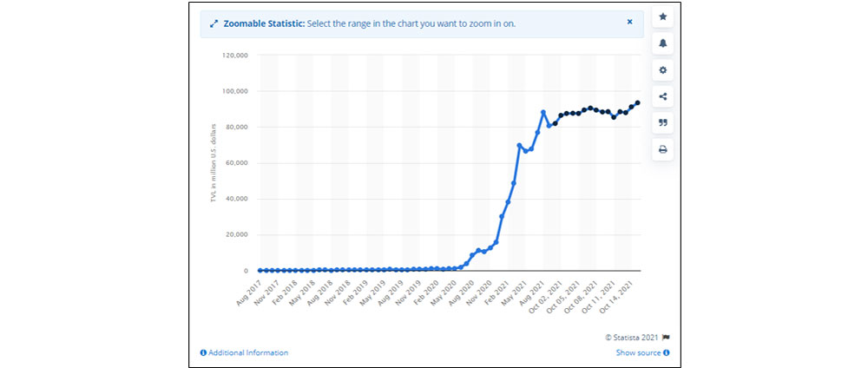868x368 pixels.
Task: Click the share icon
Action: pos(662,96)
